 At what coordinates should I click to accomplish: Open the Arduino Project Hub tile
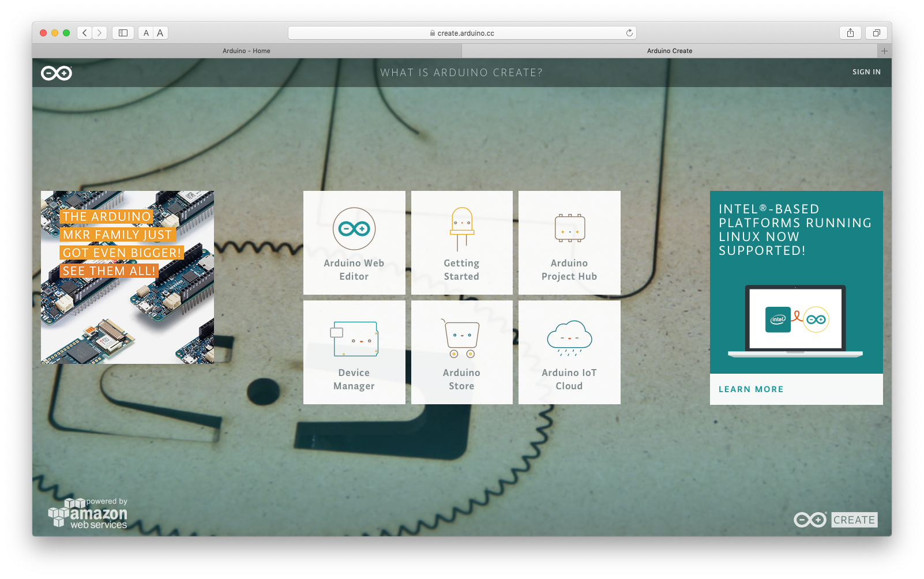[569, 242]
